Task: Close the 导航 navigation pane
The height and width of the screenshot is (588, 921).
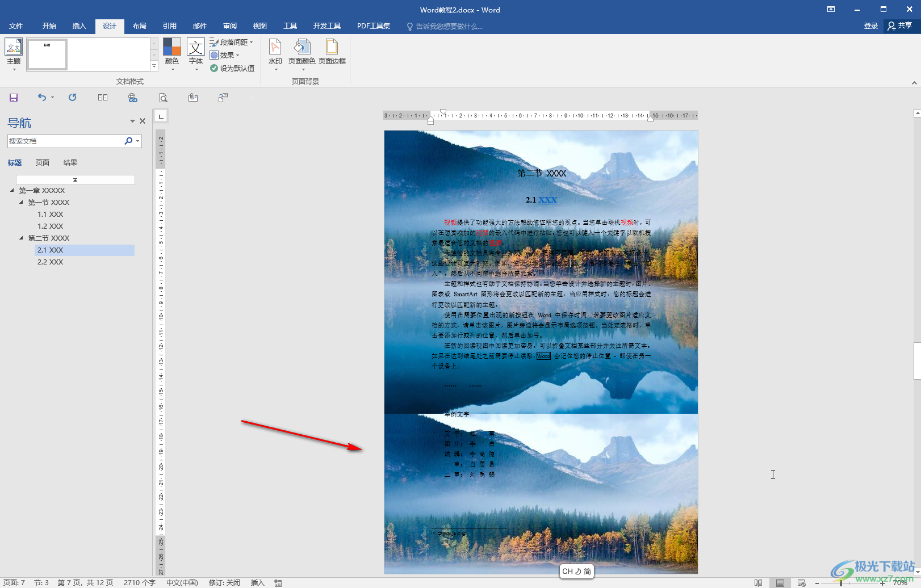Action: pyautogui.click(x=143, y=121)
